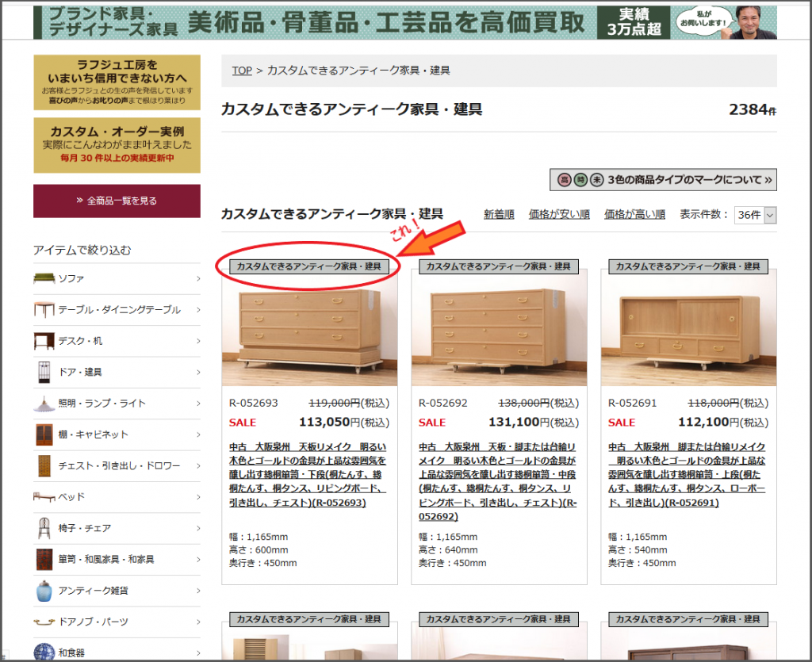Click category tag above R-052692 product
The width and height of the screenshot is (812, 662).
coord(498,266)
